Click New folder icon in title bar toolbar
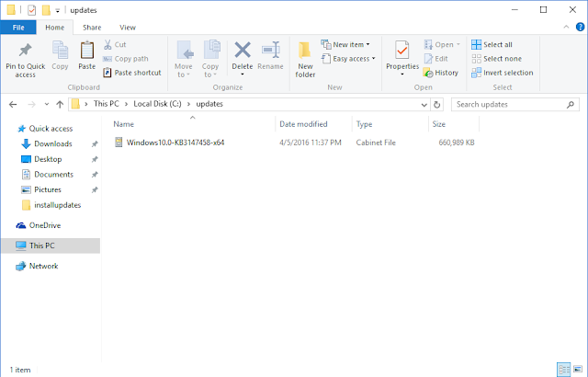Viewport: 588px width, 377px height. pos(46,10)
